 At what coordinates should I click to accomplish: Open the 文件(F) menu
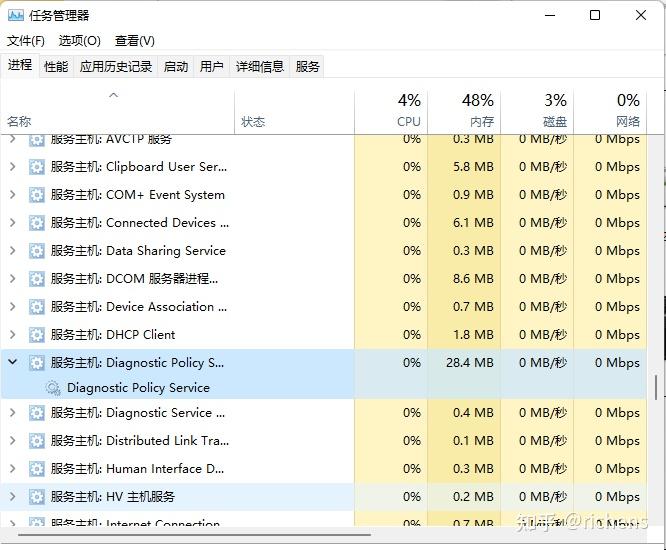click(25, 41)
